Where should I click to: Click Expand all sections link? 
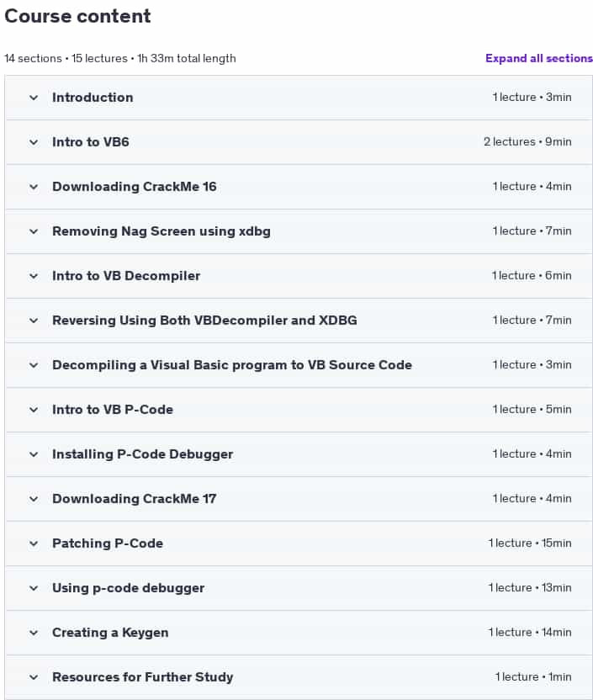coord(539,59)
